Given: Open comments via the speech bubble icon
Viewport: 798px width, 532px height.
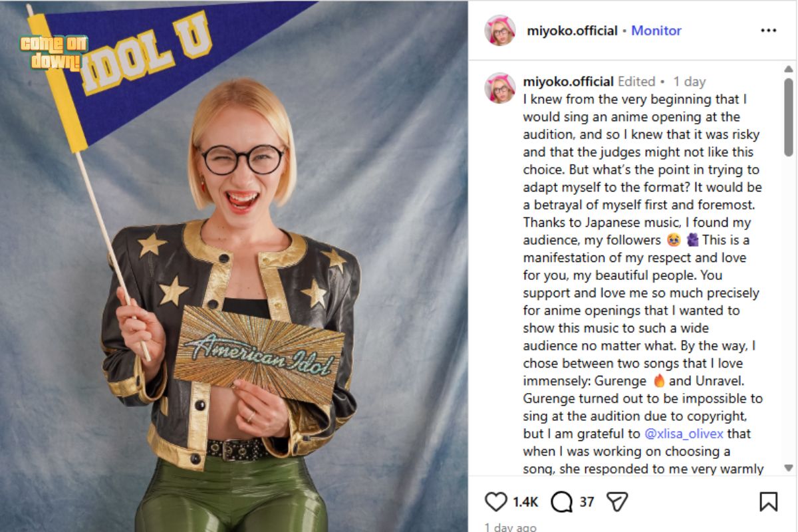Looking at the screenshot, I should [562, 501].
